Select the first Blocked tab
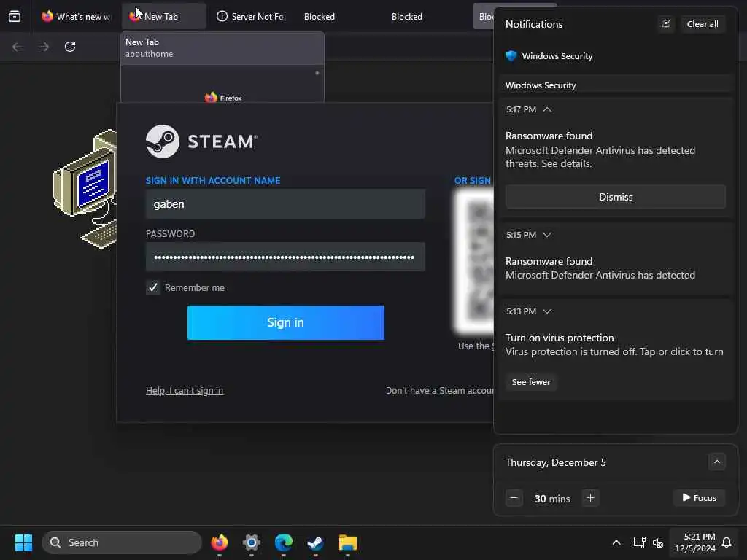Viewport: 747px width, 560px height. click(x=320, y=17)
